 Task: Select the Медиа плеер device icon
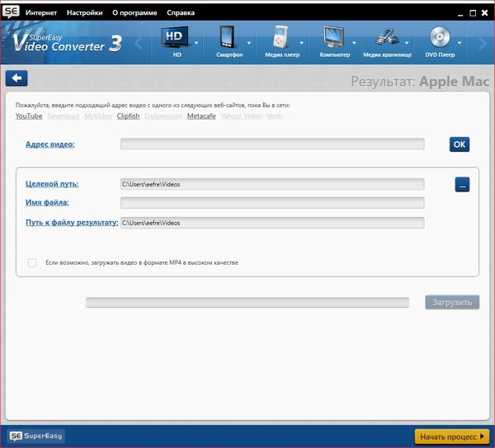(280, 36)
